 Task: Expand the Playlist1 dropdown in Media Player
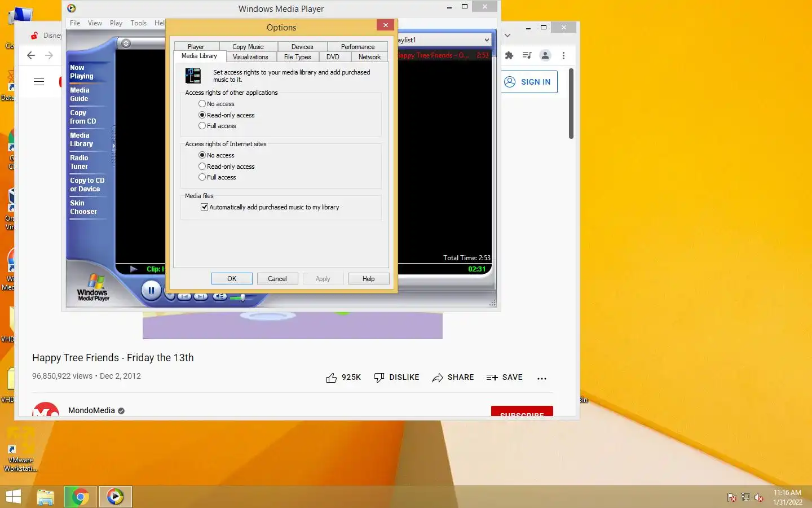487,40
